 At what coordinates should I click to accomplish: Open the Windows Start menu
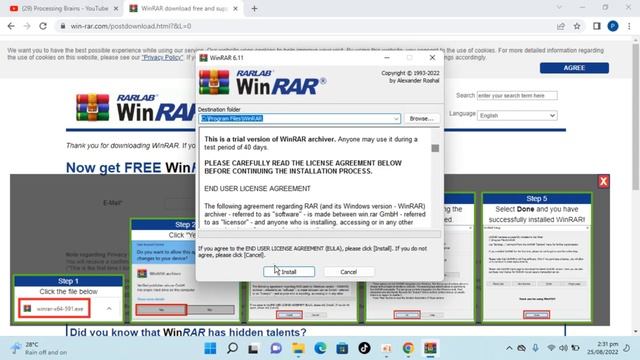(210, 348)
